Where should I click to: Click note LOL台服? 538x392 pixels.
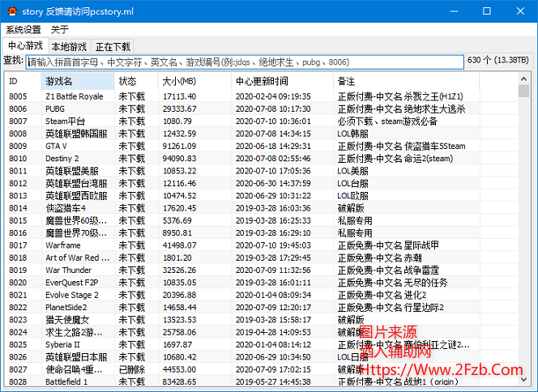(352, 183)
